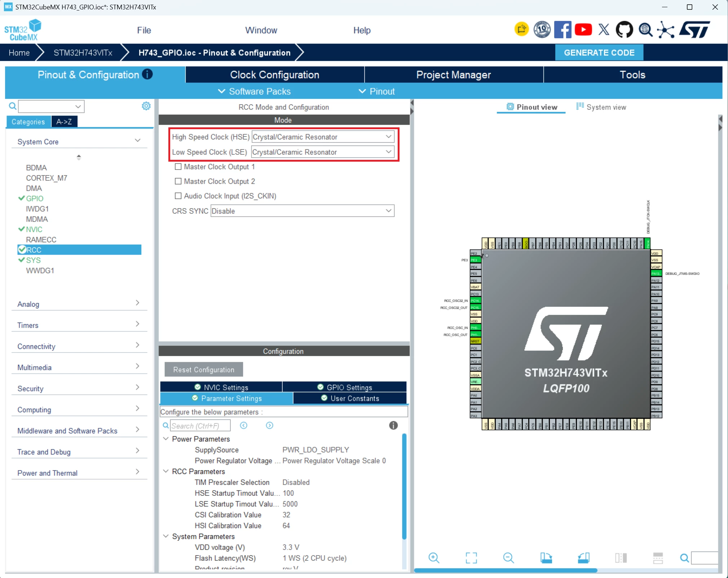Click the yellow update notification icon
The image size is (728, 578).
521,29
